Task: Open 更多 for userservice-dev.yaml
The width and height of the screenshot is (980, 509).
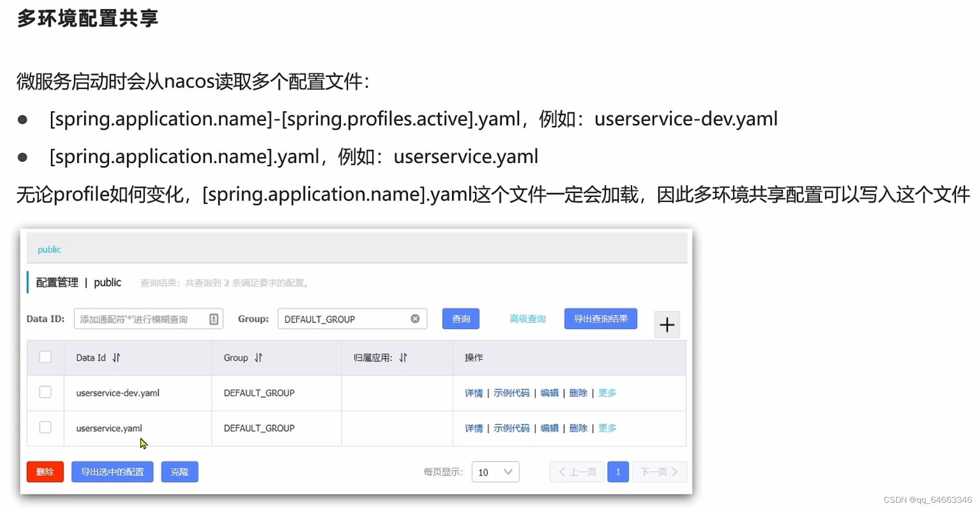Action: [607, 393]
